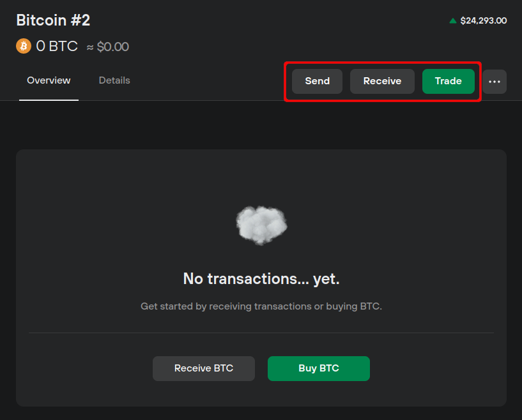
Task: Open the Details tab
Action: tap(114, 80)
